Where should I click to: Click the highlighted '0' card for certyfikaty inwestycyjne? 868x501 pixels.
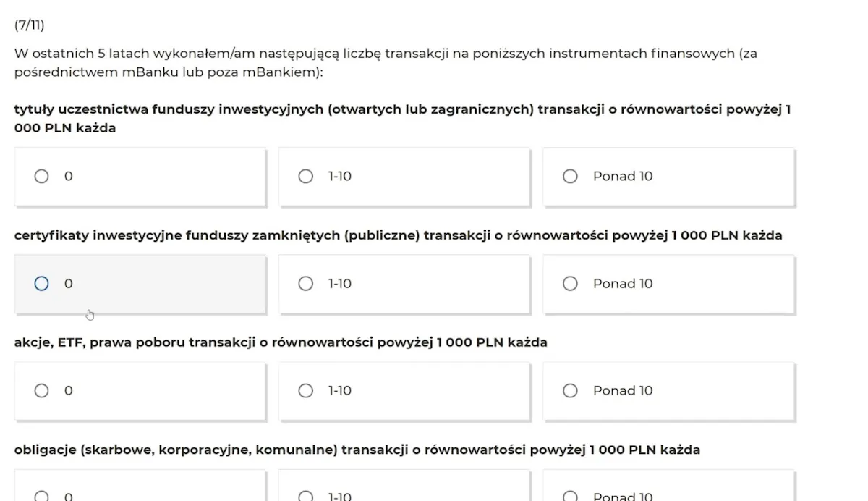click(140, 283)
